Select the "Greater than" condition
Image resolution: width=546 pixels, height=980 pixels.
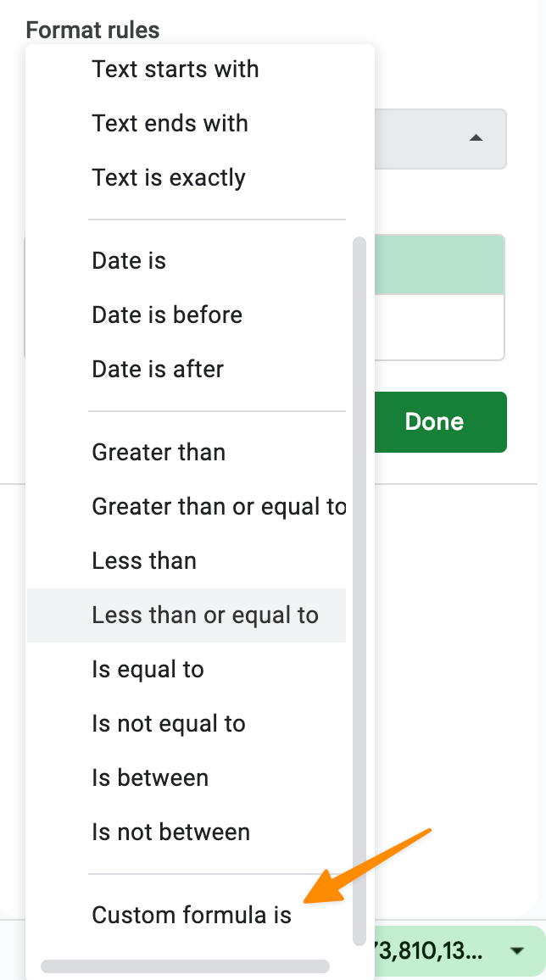tap(159, 452)
